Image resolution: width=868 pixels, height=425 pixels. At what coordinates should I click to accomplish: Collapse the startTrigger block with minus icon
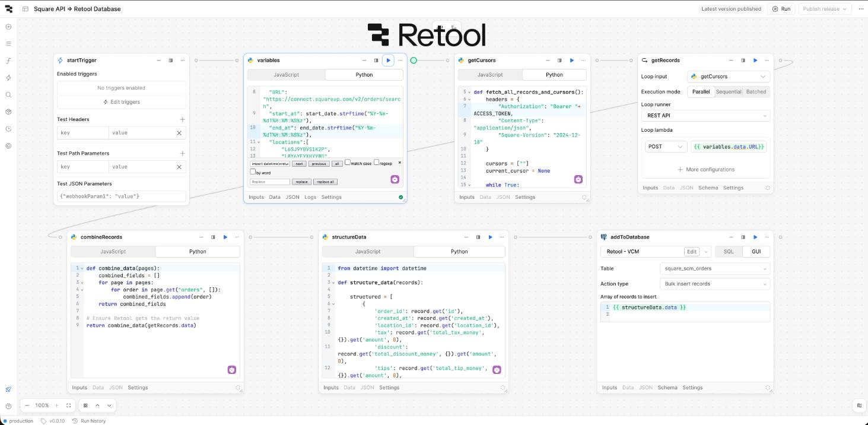coord(158,60)
